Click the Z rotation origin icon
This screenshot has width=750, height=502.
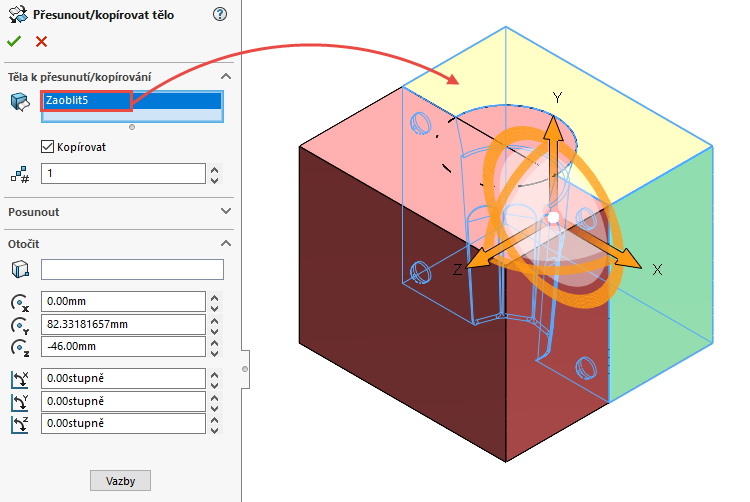[20, 348]
